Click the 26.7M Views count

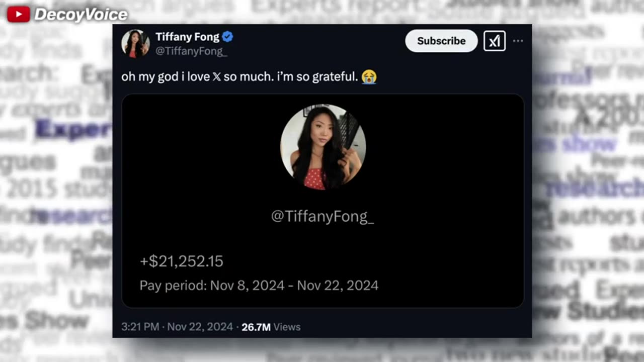tap(271, 327)
